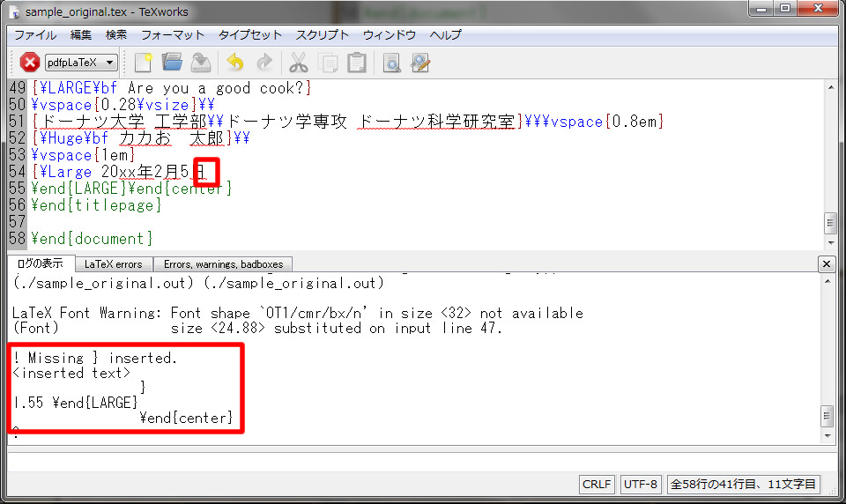Screen dimensions: 846x504
Task: Save the current document
Action: (201, 63)
